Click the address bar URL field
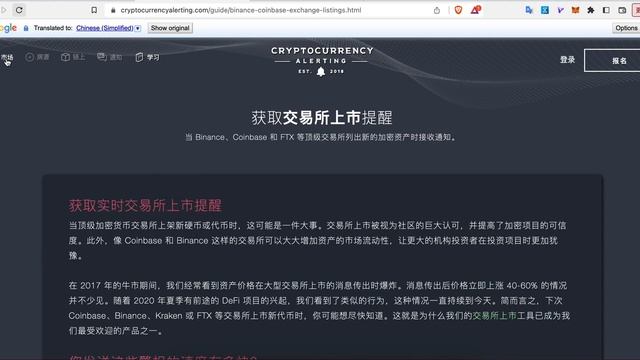Viewport: 640px width, 360px height. point(241,10)
